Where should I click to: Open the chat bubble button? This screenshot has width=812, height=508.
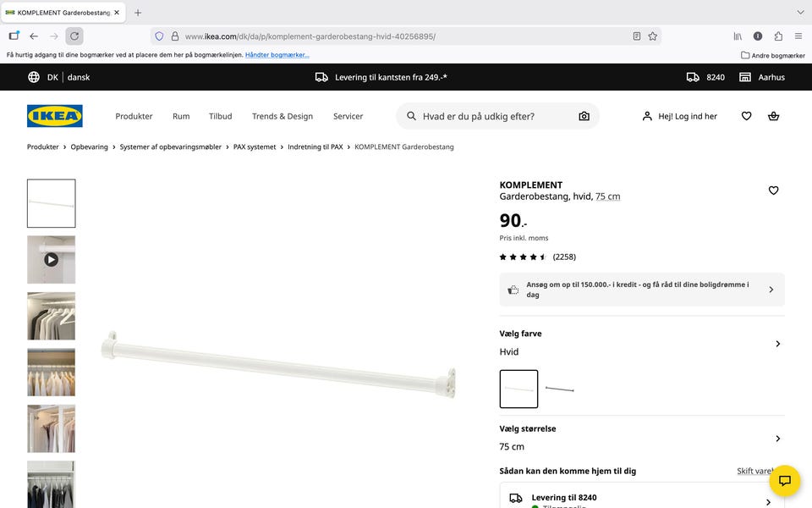pyautogui.click(x=785, y=481)
